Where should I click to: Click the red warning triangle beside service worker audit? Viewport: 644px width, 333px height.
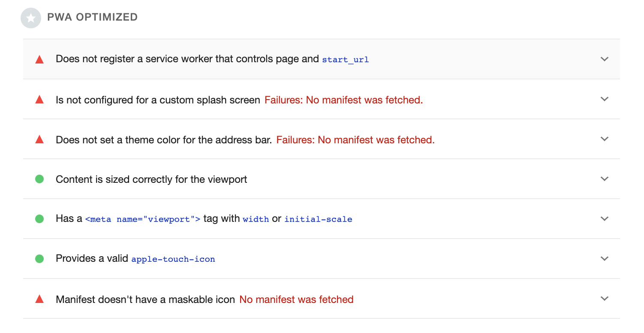[x=39, y=59]
